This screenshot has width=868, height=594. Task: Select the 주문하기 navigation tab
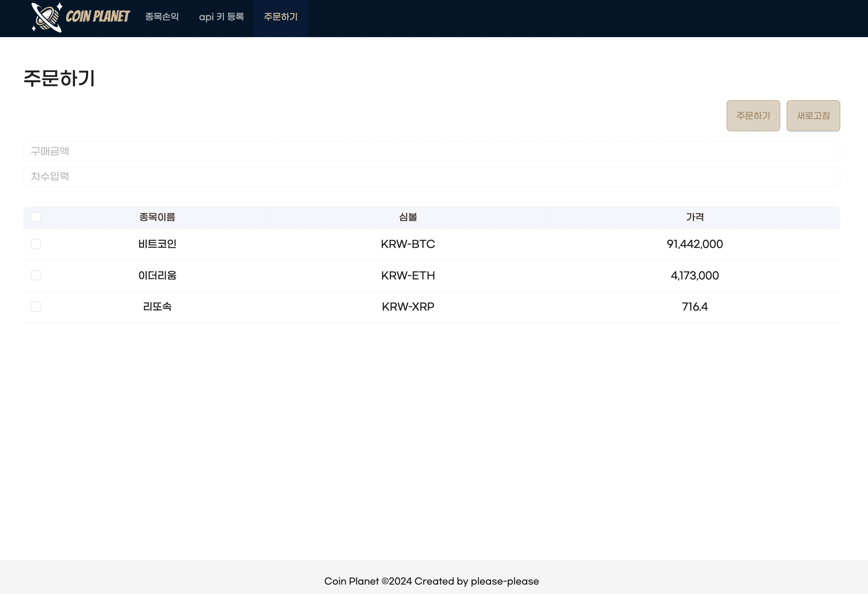(x=281, y=17)
